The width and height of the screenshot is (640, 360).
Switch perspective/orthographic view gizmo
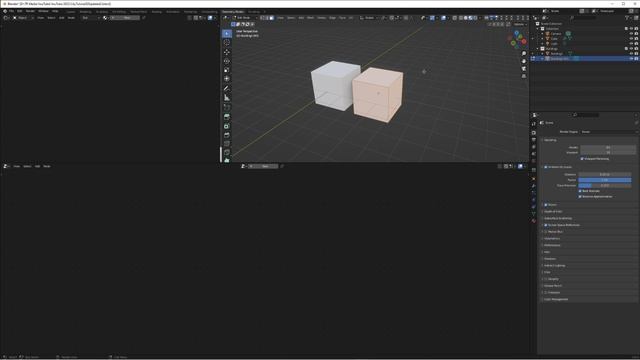(x=524, y=76)
